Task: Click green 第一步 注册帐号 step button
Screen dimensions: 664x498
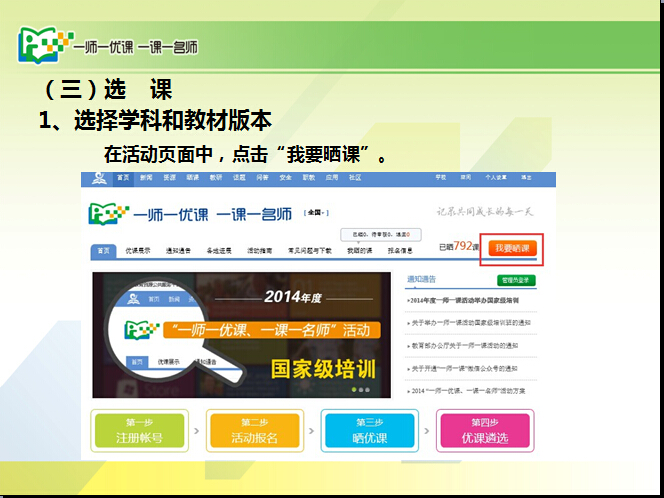Action: [139, 431]
